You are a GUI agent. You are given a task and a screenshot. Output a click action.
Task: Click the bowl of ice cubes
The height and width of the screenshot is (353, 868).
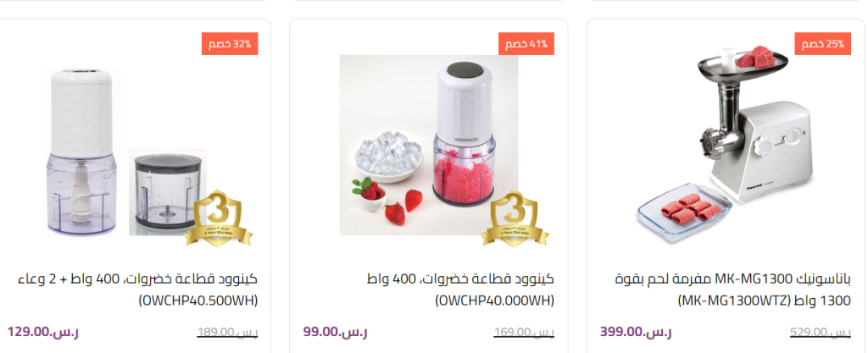[388, 157]
